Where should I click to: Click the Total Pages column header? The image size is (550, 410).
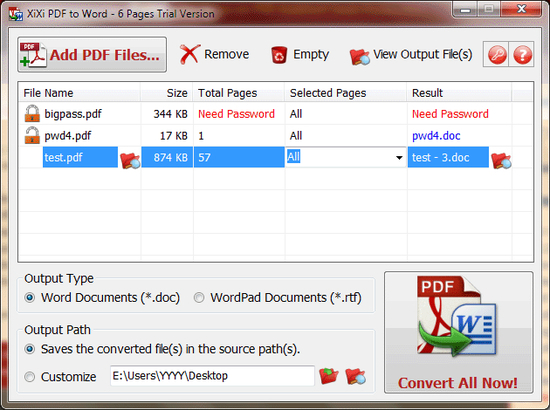(x=239, y=93)
